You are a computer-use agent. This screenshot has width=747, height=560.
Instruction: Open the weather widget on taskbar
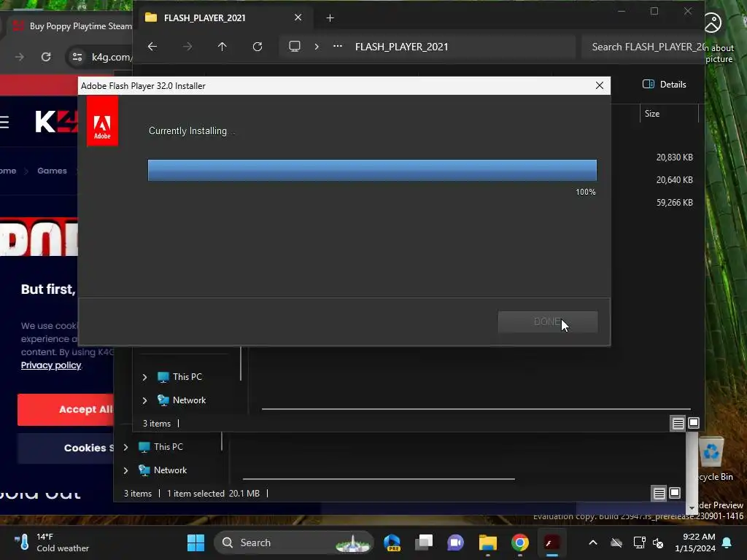point(52,542)
